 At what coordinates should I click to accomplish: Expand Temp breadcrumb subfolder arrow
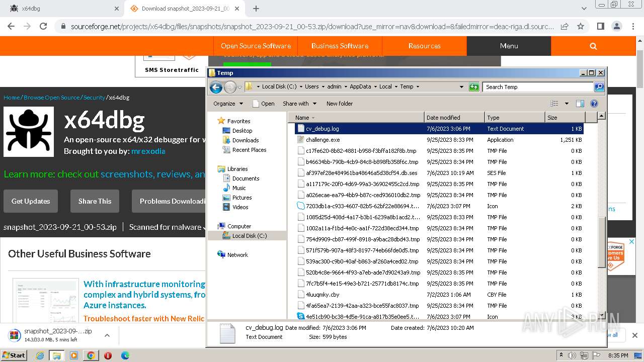tap(418, 87)
